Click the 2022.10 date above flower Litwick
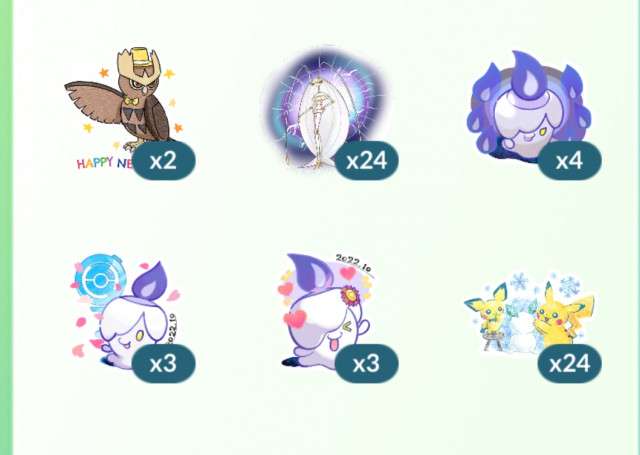This screenshot has height=455, width=640. pos(353,263)
